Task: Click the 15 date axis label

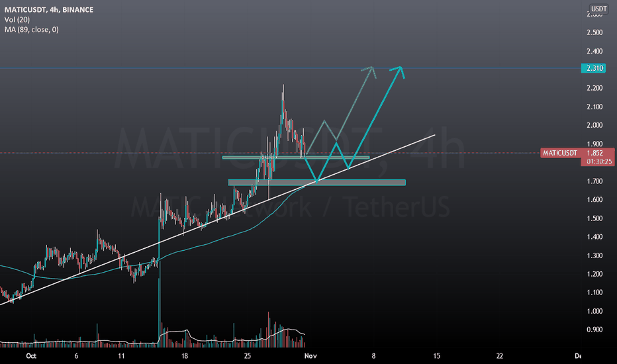Action: click(x=436, y=356)
